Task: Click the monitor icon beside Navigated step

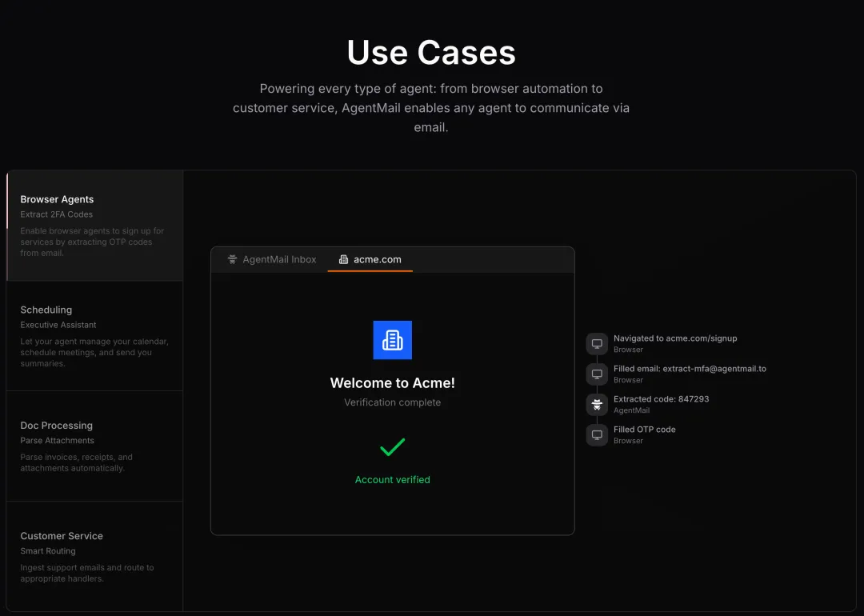Action: [x=597, y=344]
